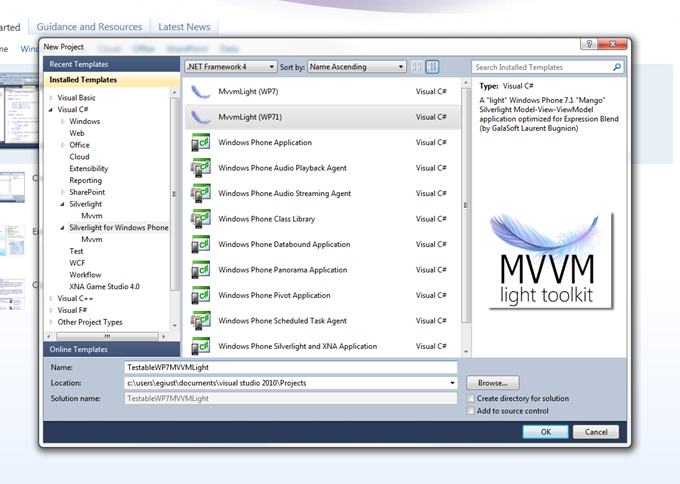Select the Web tree item
Viewport: 680px width, 484px height.
tap(77, 133)
